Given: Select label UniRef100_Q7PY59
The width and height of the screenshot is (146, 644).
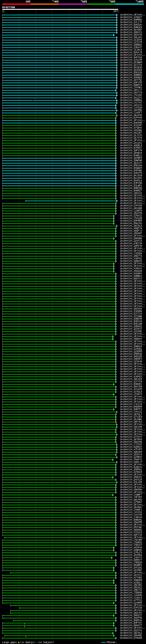Looking at the screenshot, I should pyautogui.click(x=131, y=206).
